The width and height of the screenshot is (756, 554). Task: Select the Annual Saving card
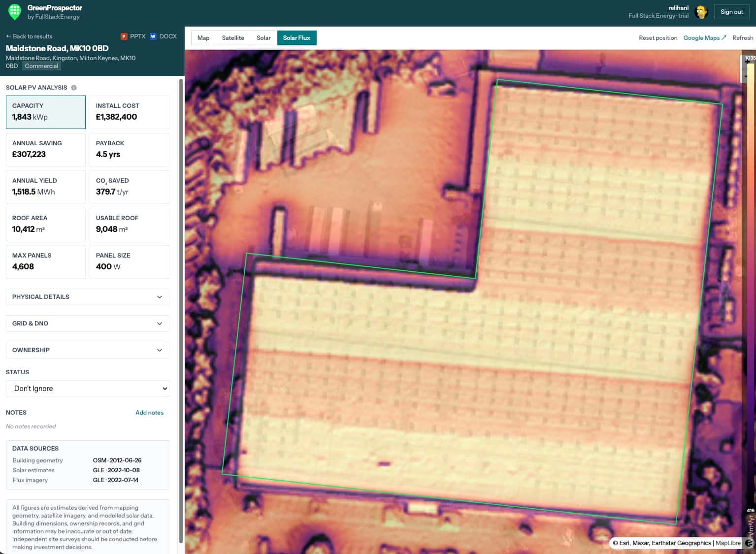(46, 150)
